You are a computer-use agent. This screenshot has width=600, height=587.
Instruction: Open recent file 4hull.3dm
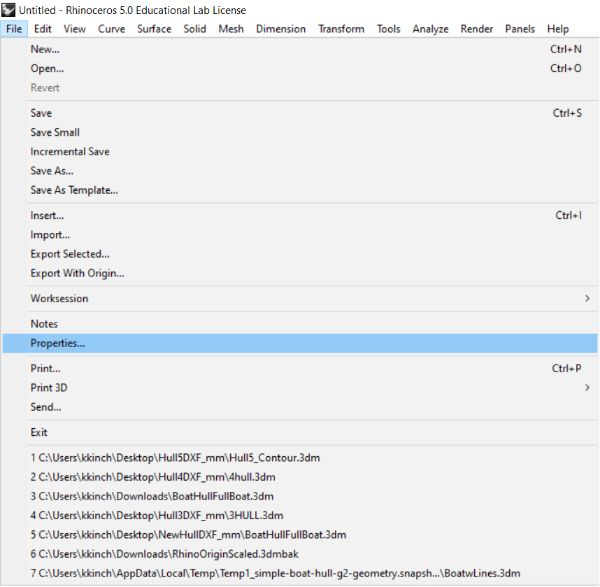(x=300, y=477)
